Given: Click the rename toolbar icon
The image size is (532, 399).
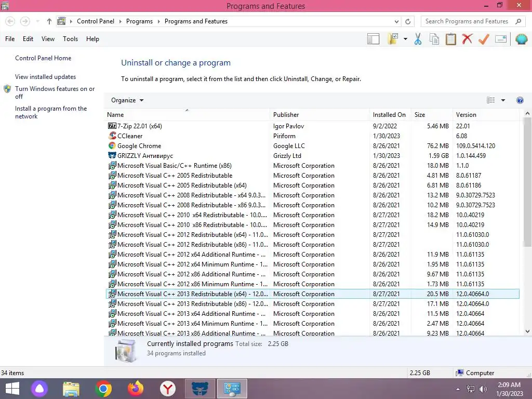Looking at the screenshot, I should pyautogui.click(x=501, y=39).
